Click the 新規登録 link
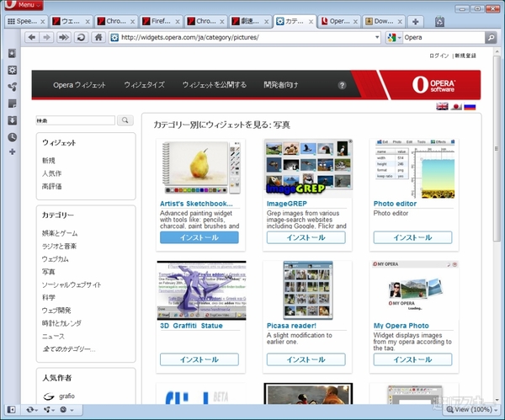 pos(465,56)
